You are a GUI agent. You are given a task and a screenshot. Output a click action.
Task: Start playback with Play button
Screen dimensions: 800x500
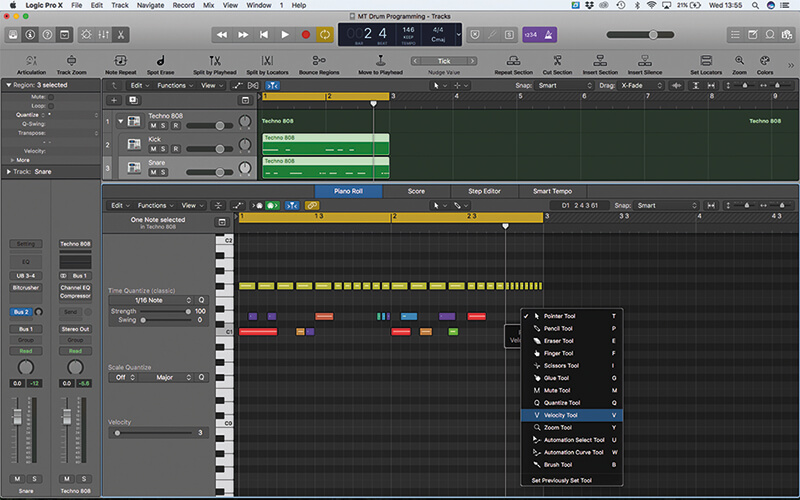point(285,35)
